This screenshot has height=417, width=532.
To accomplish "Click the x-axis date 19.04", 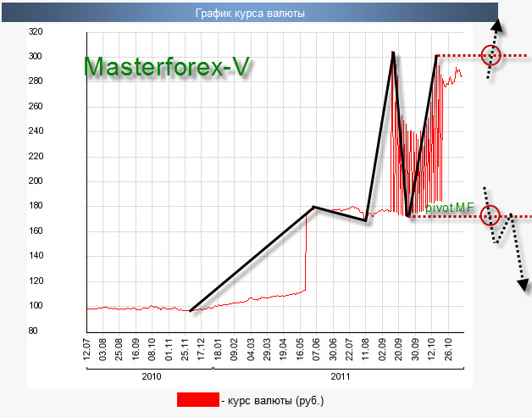I will coord(283,349).
